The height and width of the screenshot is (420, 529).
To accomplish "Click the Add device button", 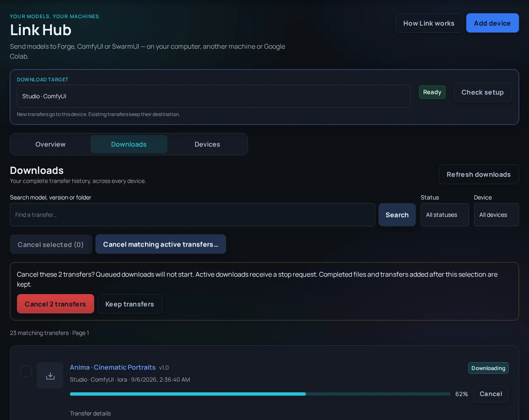I will tap(493, 23).
